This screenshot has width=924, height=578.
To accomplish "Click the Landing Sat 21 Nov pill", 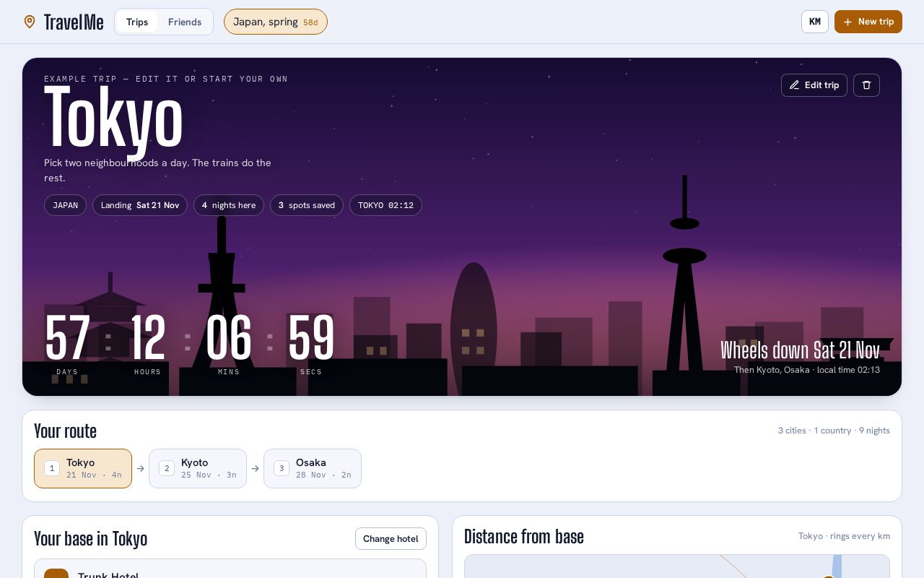I will coord(140,205).
